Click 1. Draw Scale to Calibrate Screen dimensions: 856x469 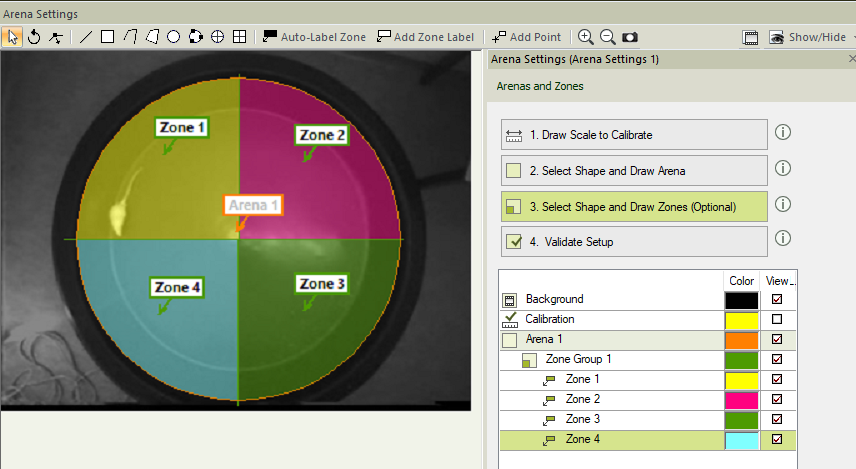coord(634,135)
